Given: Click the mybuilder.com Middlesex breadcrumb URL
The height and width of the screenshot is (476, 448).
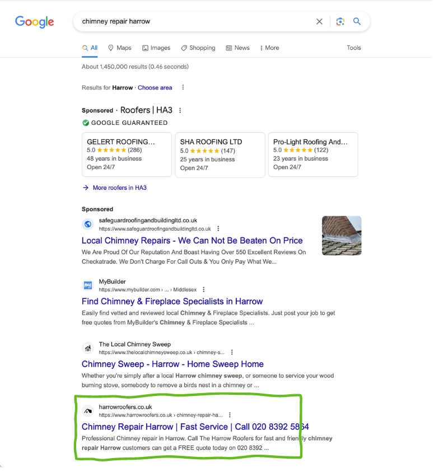Looking at the screenshot, I should click(148, 290).
